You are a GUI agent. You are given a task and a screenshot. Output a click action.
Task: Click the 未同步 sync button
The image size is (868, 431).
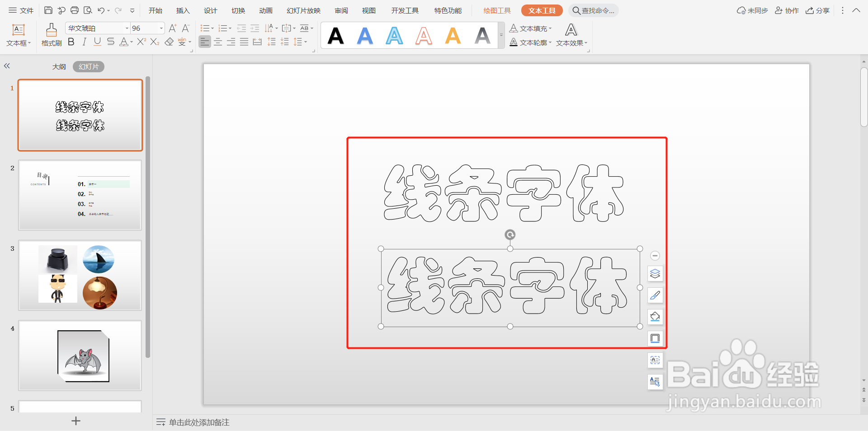point(752,10)
